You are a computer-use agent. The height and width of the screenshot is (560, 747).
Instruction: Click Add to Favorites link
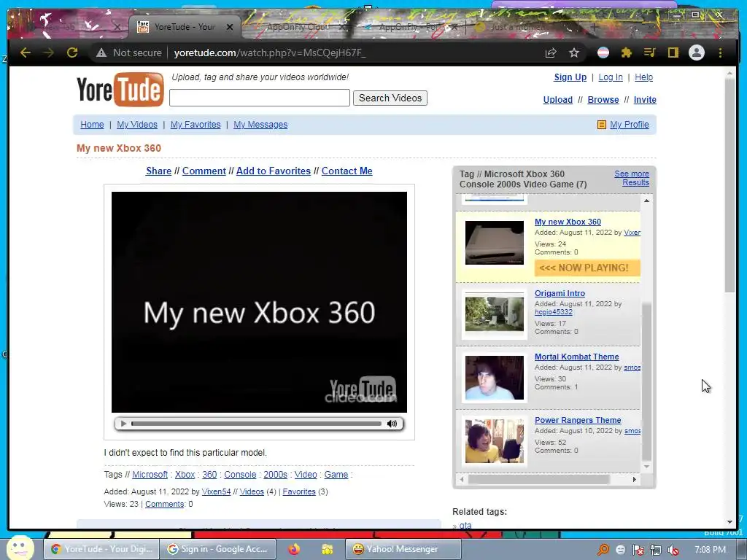click(274, 171)
